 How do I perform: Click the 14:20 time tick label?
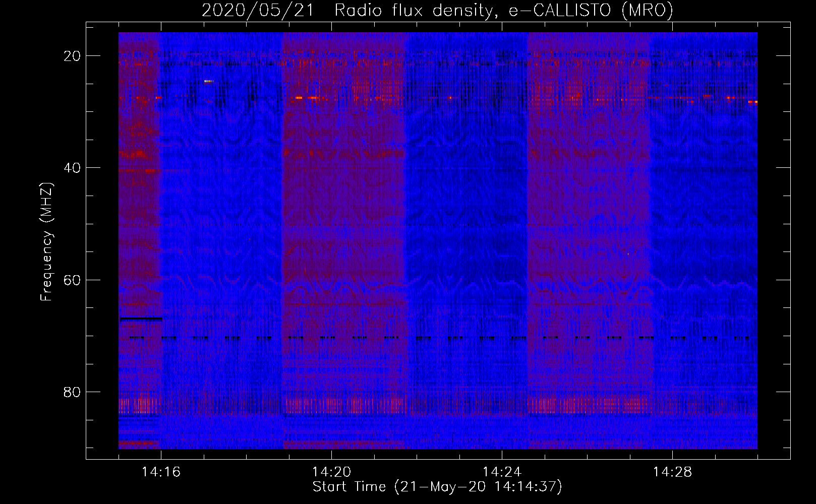(x=331, y=472)
